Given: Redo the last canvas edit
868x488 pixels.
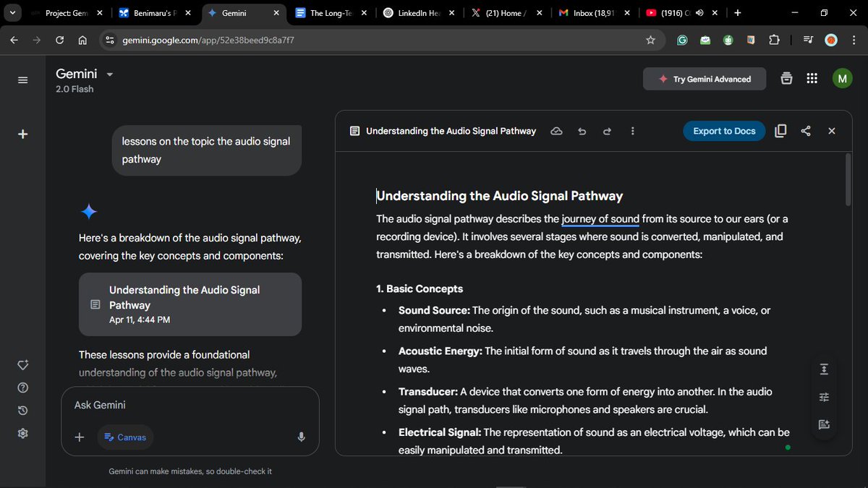Looking at the screenshot, I should [607, 131].
